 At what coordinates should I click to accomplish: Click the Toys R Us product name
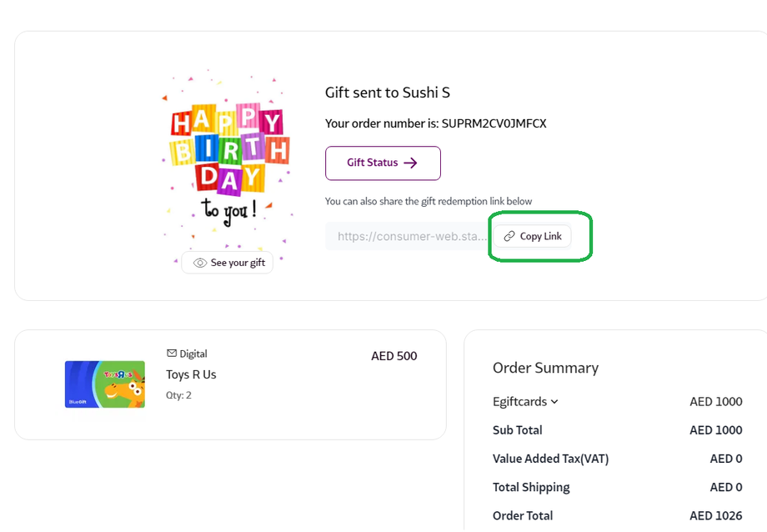pyautogui.click(x=191, y=375)
